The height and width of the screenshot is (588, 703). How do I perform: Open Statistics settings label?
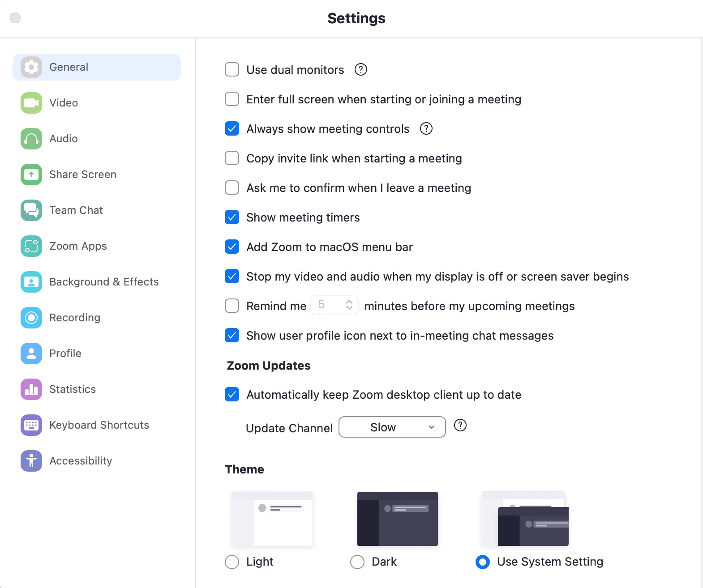point(73,389)
